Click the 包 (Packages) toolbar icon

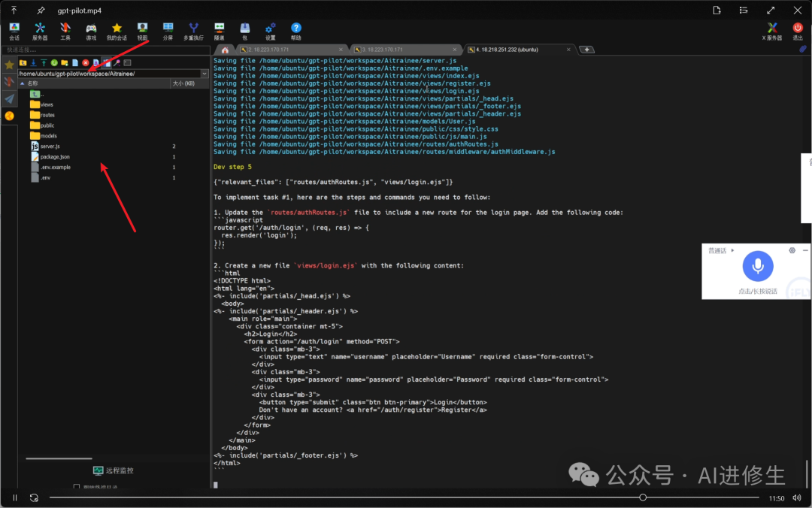tap(245, 32)
